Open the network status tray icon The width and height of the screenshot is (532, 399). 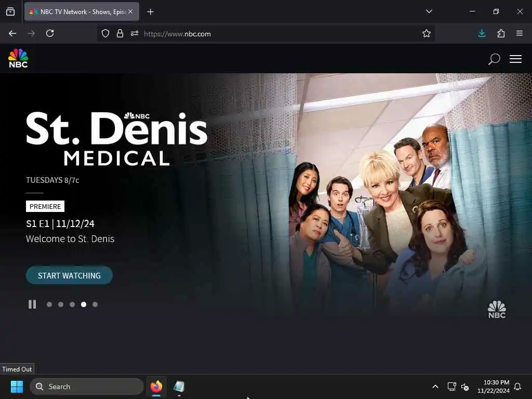click(451, 387)
